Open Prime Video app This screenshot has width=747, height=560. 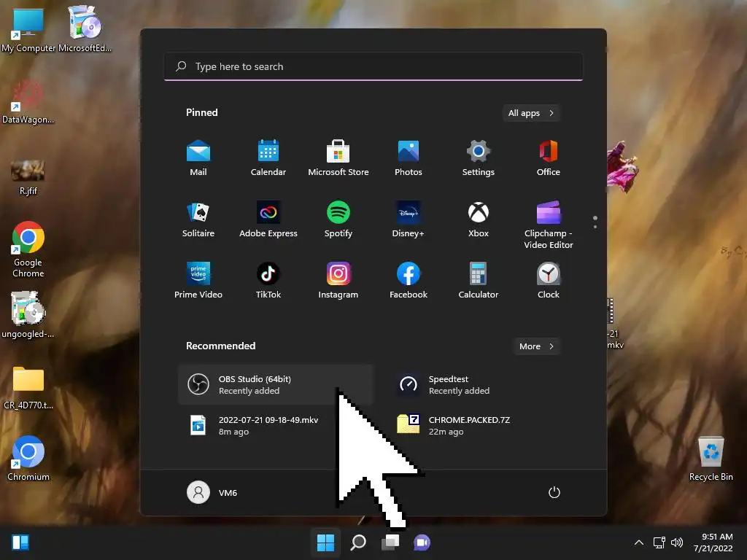(198, 281)
